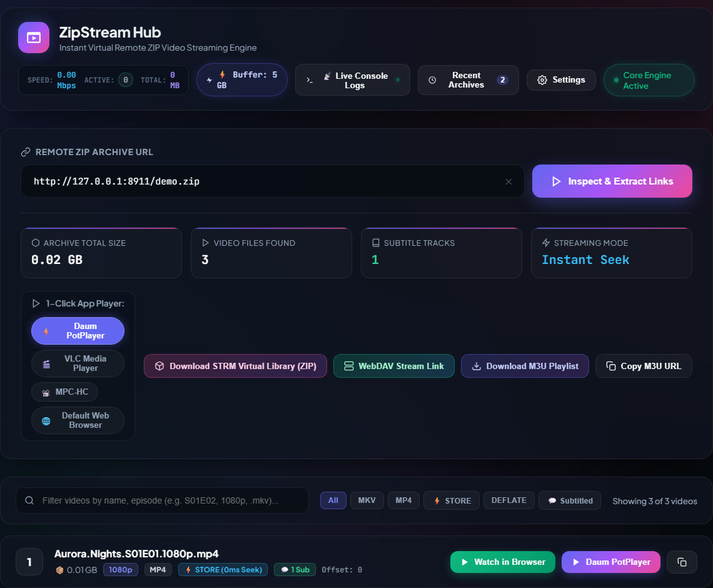Click the ZipStream Hub logo icon
This screenshot has height=588, width=713.
click(x=34, y=38)
